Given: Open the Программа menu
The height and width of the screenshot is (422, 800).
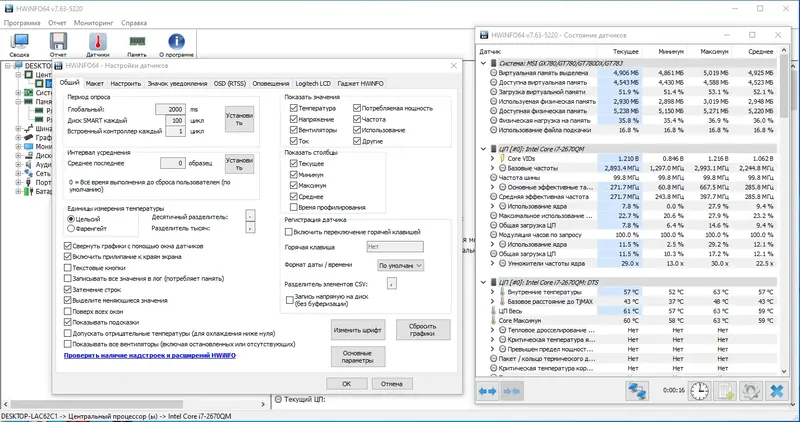Looking at the screenshot, I should [22, 23].
